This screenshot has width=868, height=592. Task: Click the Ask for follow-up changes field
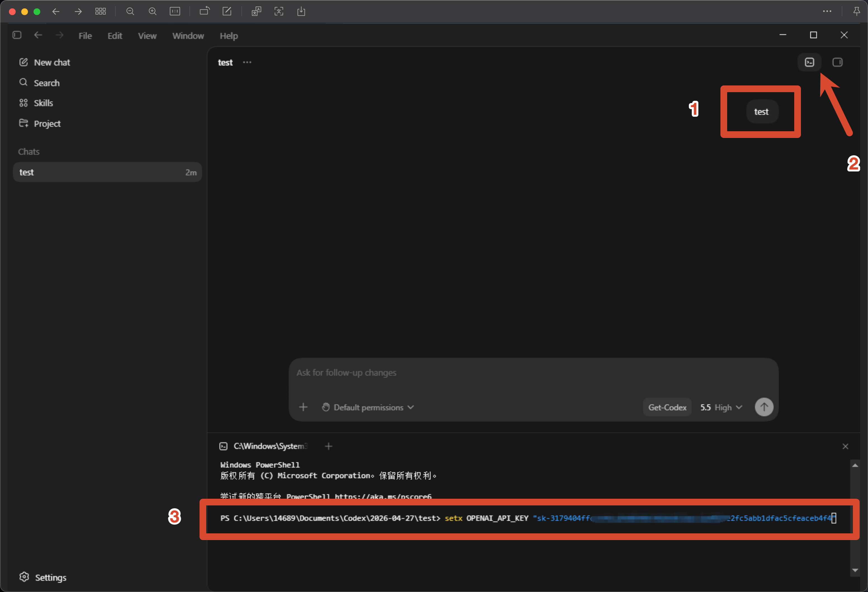coord(533,373)
